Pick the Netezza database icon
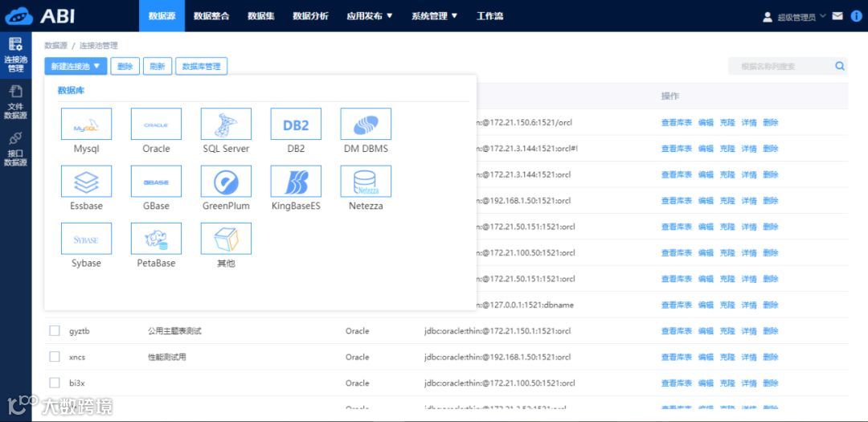This screenshot has width=868, height=422. [x=366, y=181]
